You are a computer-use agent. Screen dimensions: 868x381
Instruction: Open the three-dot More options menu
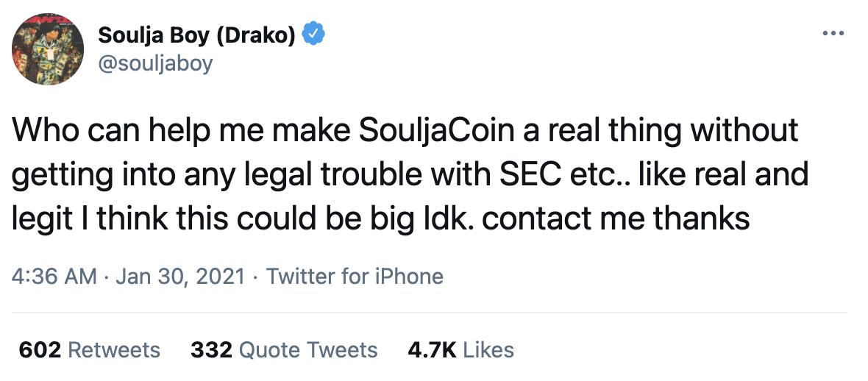click(x=833, y=33)
